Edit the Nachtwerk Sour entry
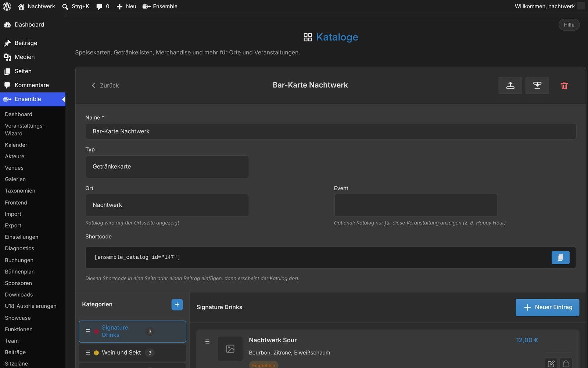 tap(551, 364)
